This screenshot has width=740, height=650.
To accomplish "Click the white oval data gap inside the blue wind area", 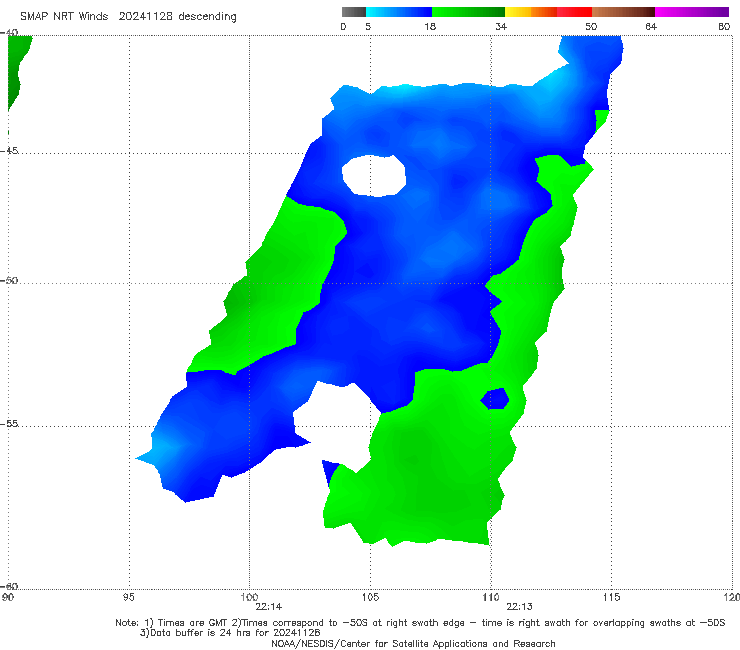I will [x=374, y=176].
